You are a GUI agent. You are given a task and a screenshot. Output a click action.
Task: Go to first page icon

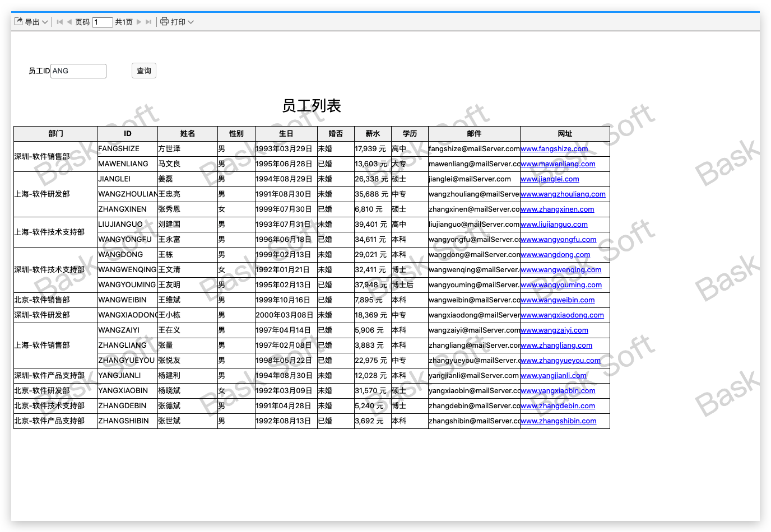[59, 22]
